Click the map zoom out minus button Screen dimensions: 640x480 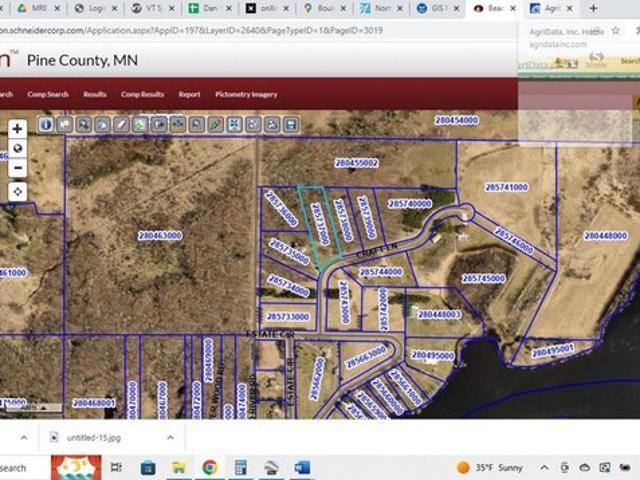[x=17, y=166]
